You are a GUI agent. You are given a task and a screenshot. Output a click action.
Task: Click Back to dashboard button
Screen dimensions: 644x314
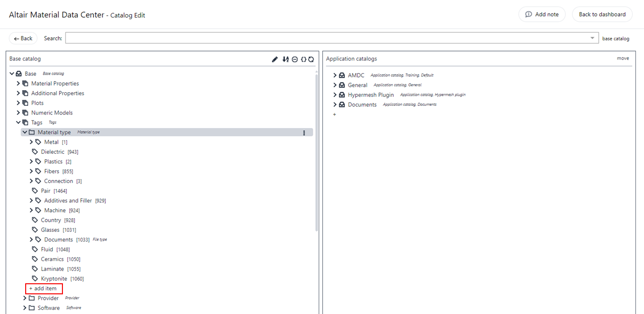pyautogui.click(x=602, y=14)
